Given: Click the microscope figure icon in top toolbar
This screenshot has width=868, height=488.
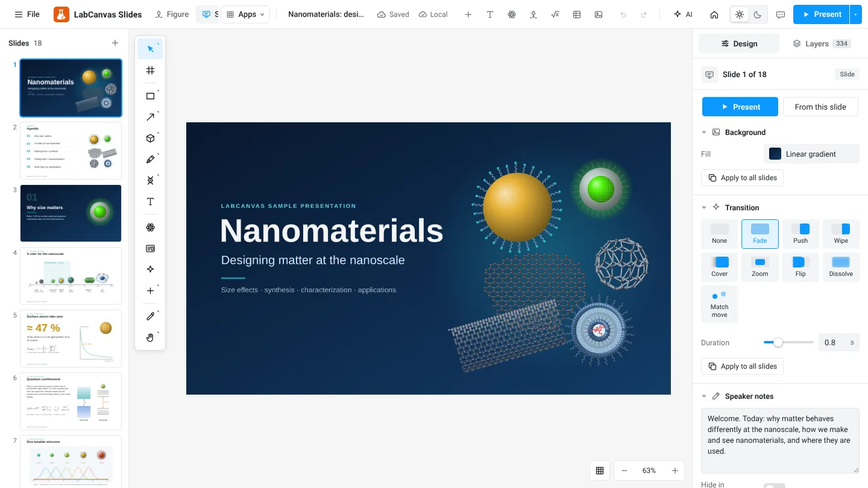Looking at the screenshot, I should tap(533, 14).
